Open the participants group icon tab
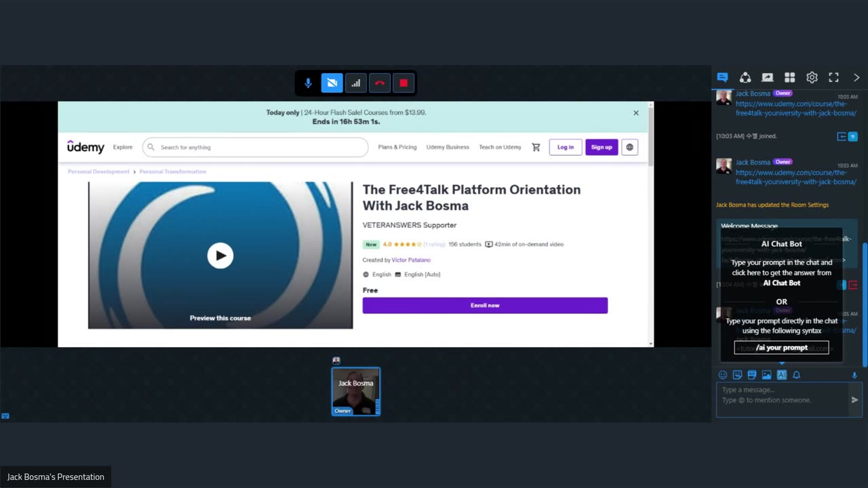 click(745, 77)
